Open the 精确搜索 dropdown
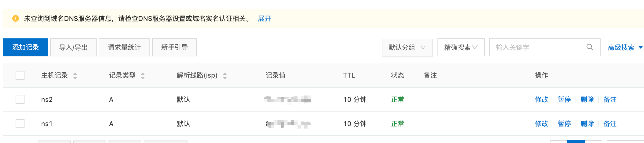 pyautogui.click(x=461, y=47)
